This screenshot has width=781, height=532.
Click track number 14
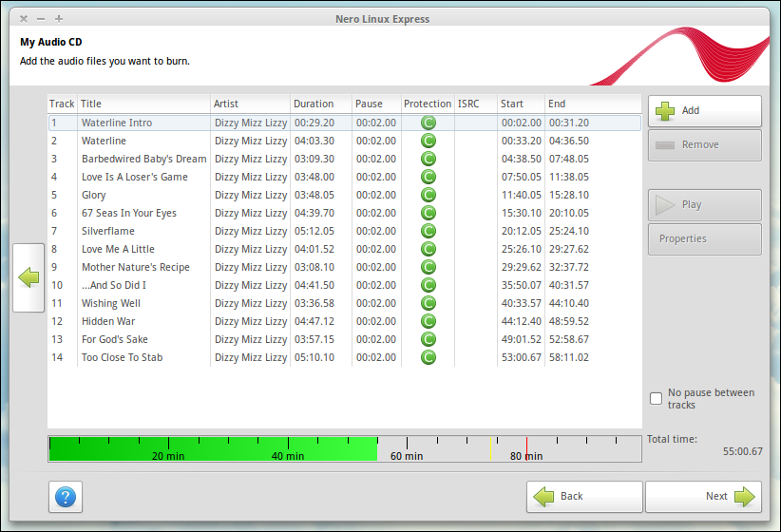(57, 357)
